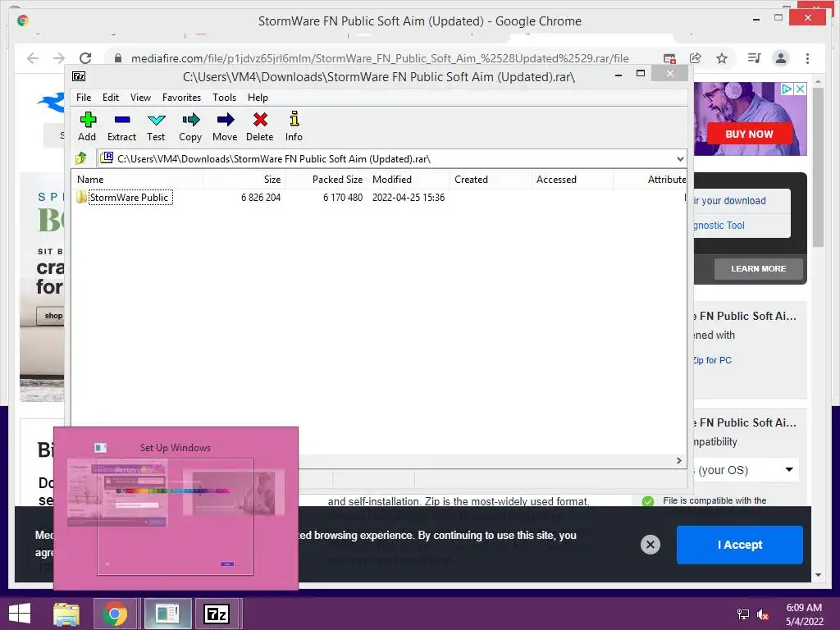Viewport: 840px width, 630px height.
Task: Open the Favorites menu in 7-Zip
Action: (181, 98)
